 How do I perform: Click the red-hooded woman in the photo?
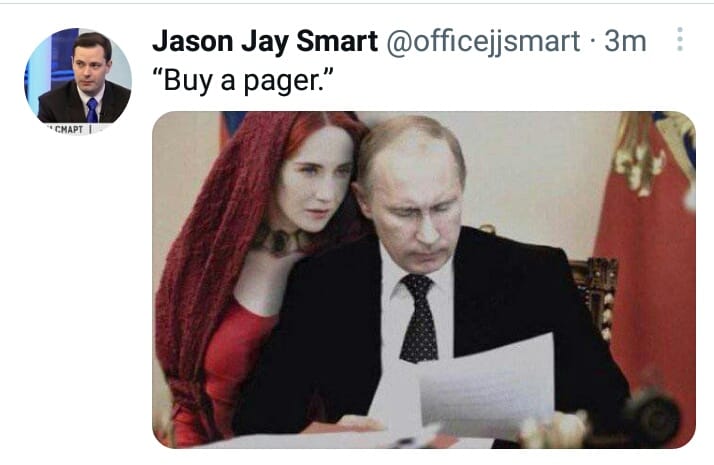click(255, 273)
